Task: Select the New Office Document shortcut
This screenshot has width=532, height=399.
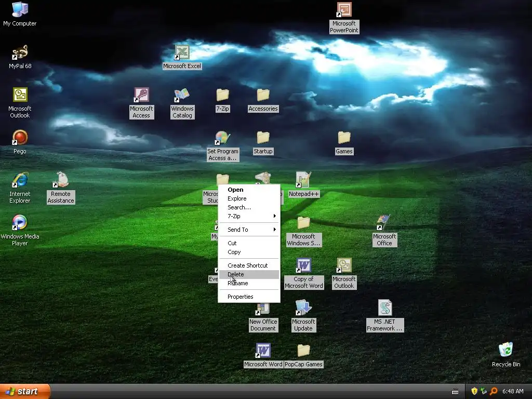Action: [263, 316]
